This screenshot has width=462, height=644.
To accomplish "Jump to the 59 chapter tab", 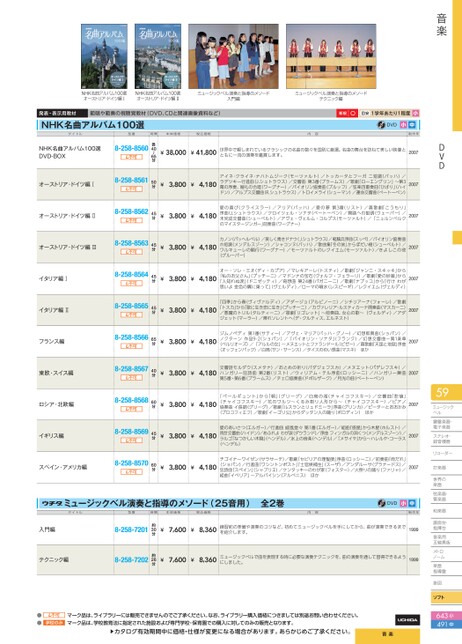I will point(446,392).
